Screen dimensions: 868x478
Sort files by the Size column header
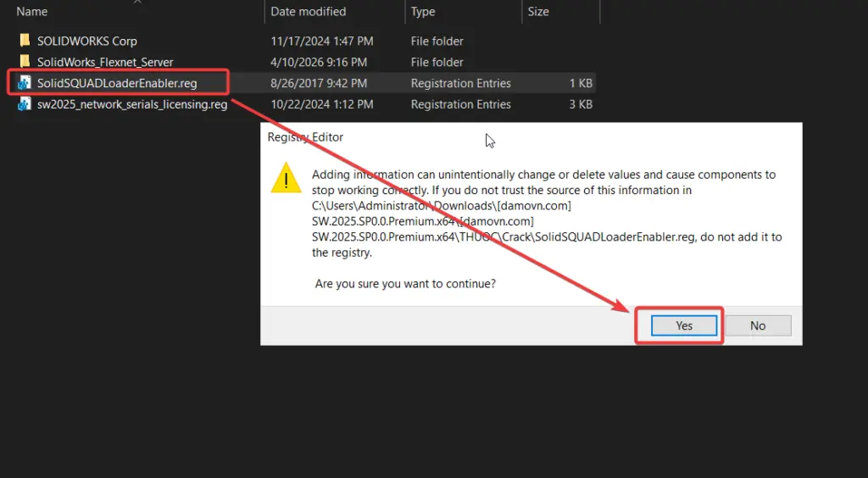(x=538, y=12)
